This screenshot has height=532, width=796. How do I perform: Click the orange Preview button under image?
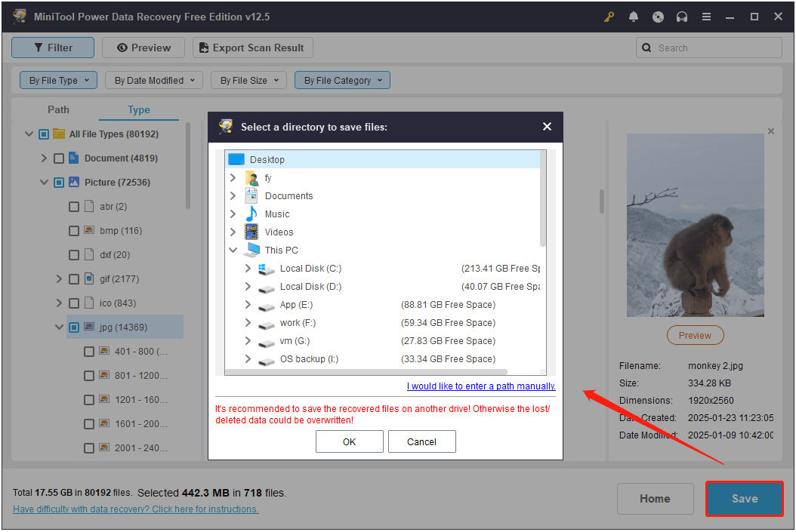click(x=695, y=335)
